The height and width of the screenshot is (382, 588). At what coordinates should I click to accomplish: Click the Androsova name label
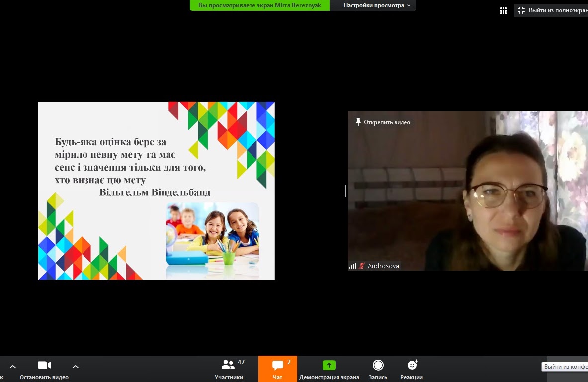(x=383, y=266)
